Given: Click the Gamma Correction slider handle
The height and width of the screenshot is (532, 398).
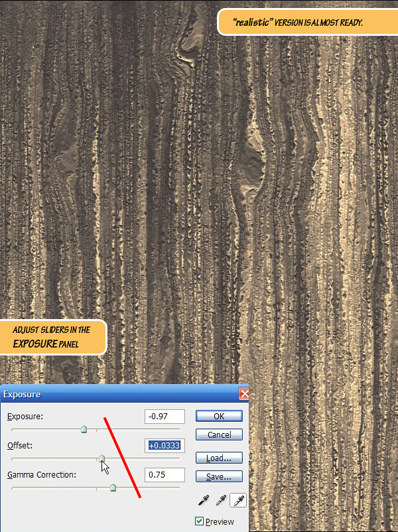Looking at the screenshot, I should [x=113, y=488].
